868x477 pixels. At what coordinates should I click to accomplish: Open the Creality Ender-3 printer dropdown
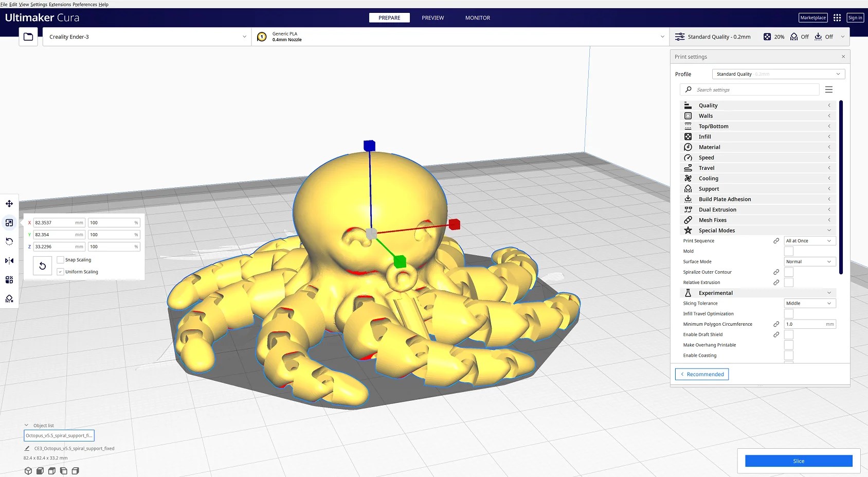pos(147,37)
